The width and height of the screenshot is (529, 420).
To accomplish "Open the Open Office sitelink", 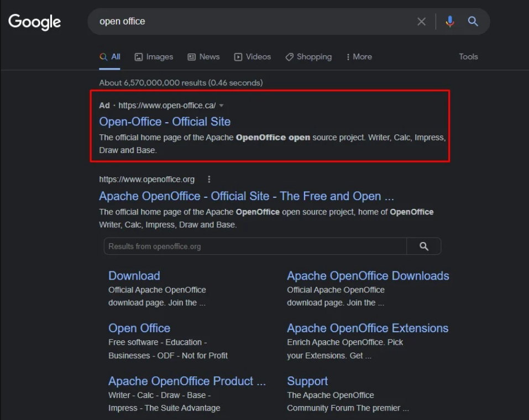I will pos(139,328).
